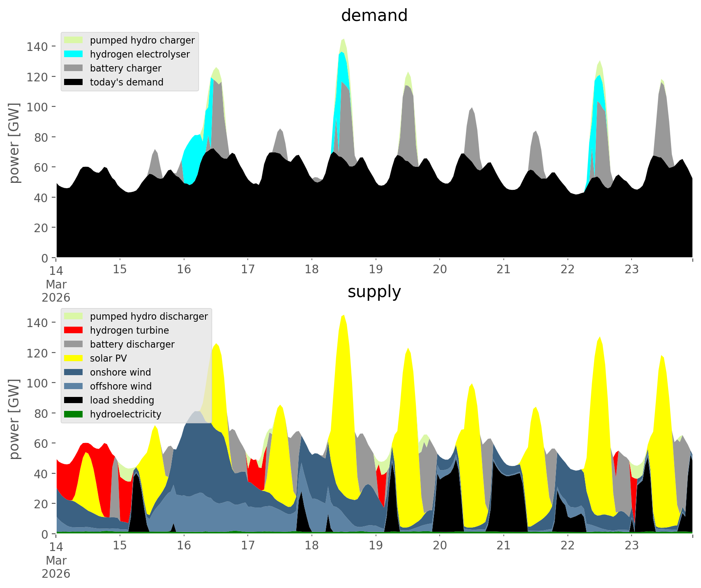Click the yellow solar PV legend swatch
The height and width of the screenshot is (588, 701).
74,358
